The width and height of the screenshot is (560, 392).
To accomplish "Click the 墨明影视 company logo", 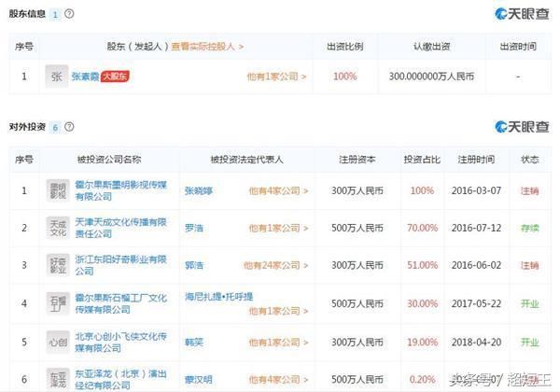I will coord(58,190).
